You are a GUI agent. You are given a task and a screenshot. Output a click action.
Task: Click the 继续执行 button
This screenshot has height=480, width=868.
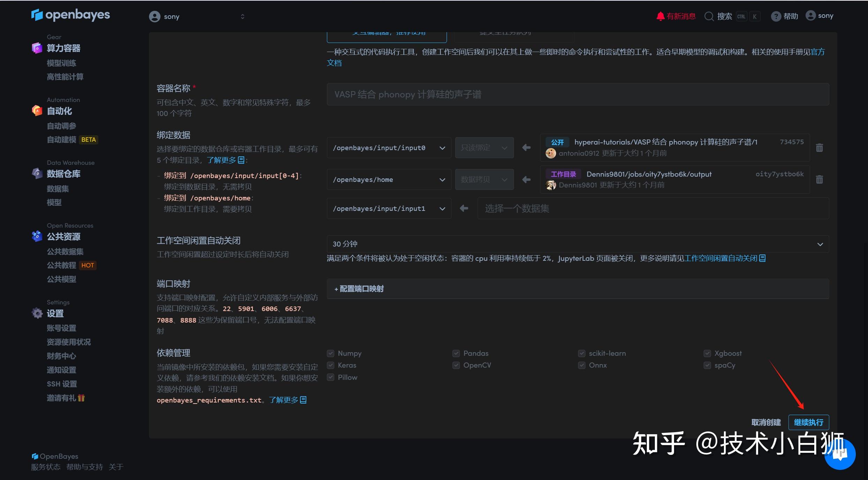pyautogui.click(x=808, y=422)
